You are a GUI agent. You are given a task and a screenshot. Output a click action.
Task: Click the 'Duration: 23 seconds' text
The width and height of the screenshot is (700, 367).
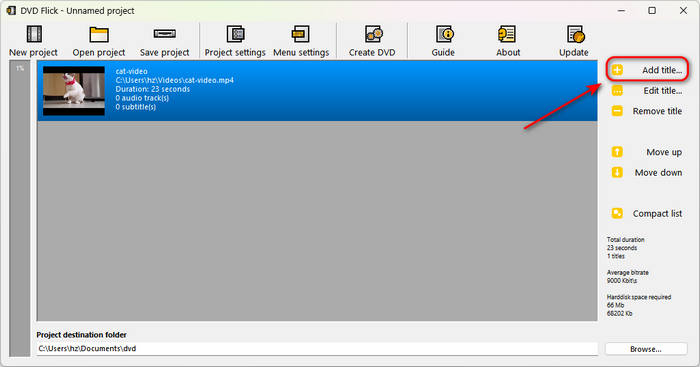coord(153,89)
